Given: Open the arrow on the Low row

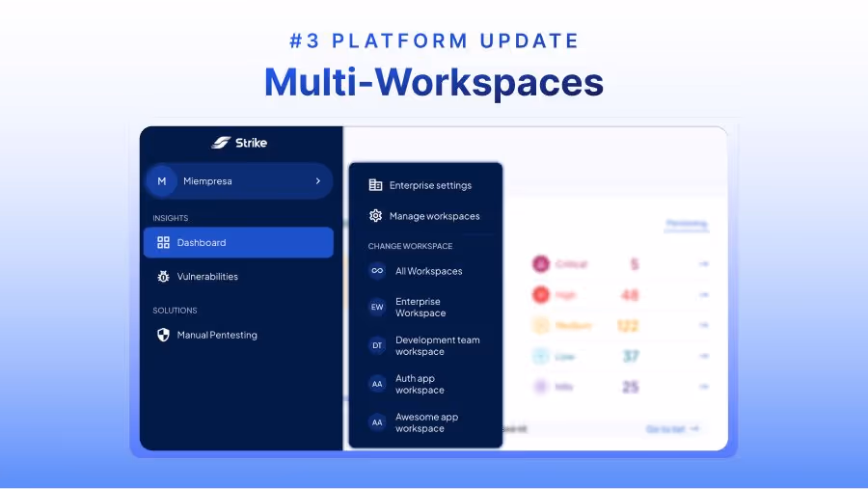Looking at the screenshot, I should point(704,356).
